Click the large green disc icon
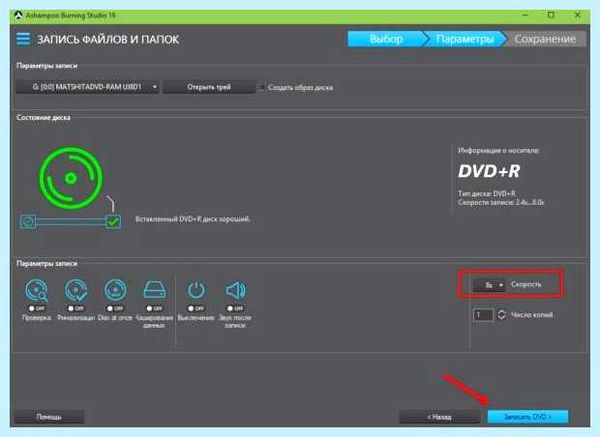This screenshot has height=437, width=600. 71,178
